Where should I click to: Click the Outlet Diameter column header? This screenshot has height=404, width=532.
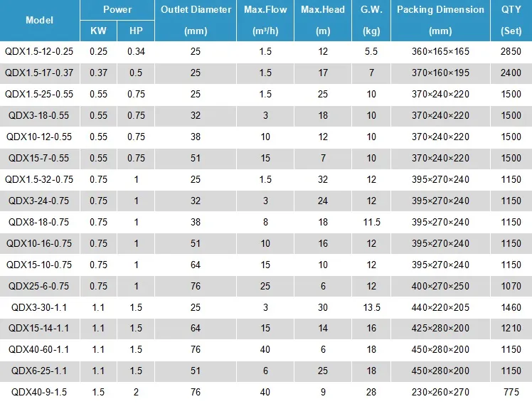click(196, 20)
